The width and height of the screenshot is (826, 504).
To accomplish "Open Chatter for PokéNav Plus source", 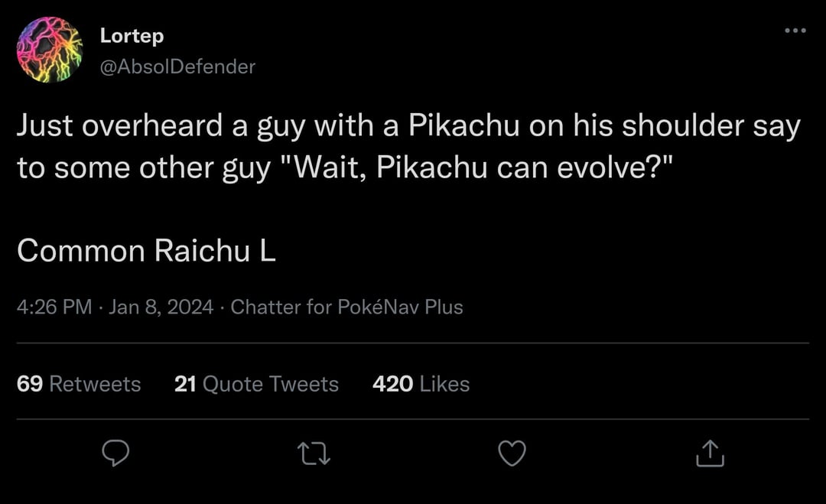I will pos(346,307).
